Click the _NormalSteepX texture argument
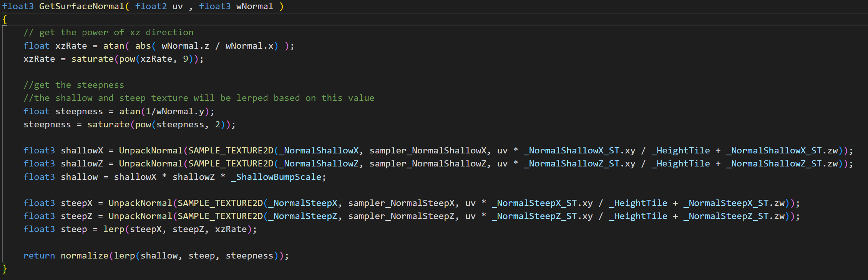Viewport: 868px width, 280px height. tap(302, 203)
